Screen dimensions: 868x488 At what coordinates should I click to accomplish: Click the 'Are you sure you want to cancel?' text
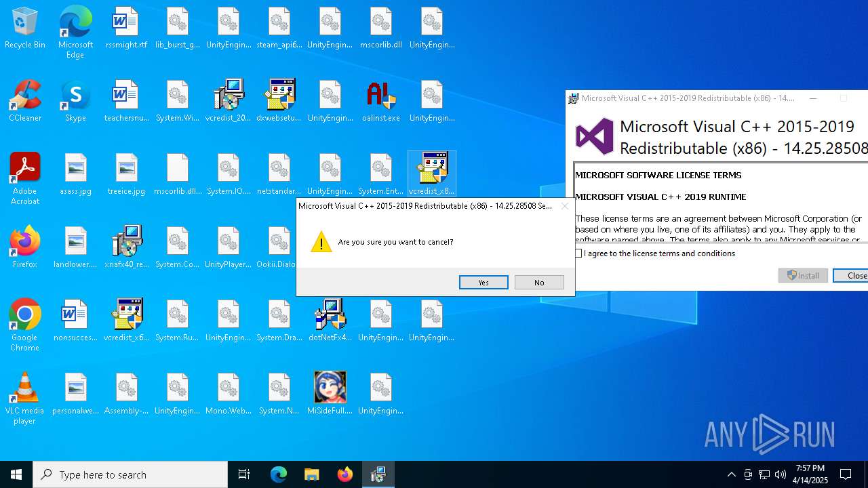pos(396,242)
